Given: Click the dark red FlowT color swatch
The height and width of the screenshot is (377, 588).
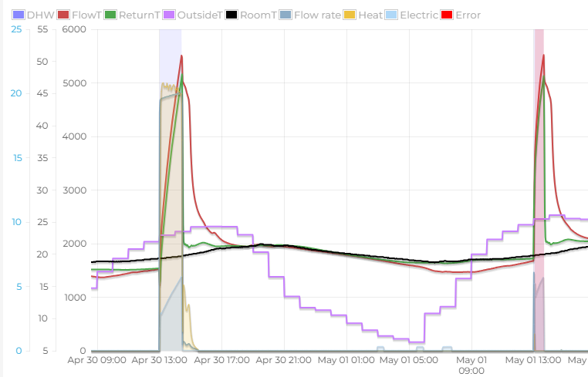Looking at the screenshot, I should (x=63, y=15).
